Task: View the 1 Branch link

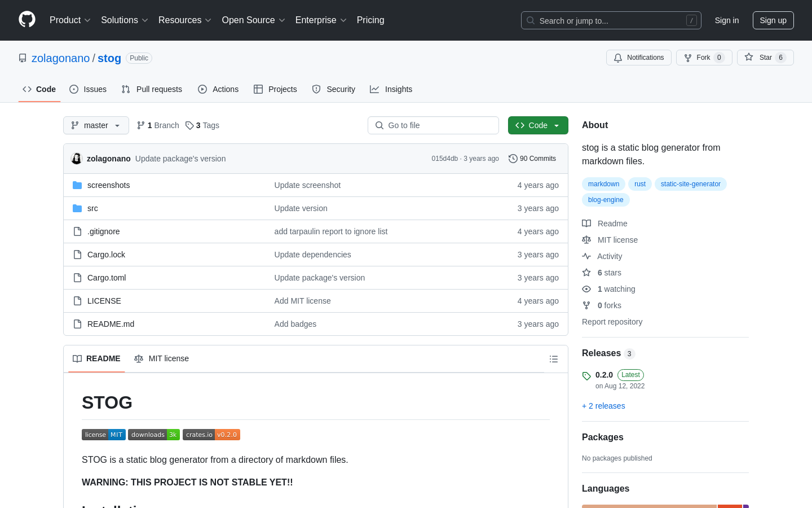Action: 158,125
